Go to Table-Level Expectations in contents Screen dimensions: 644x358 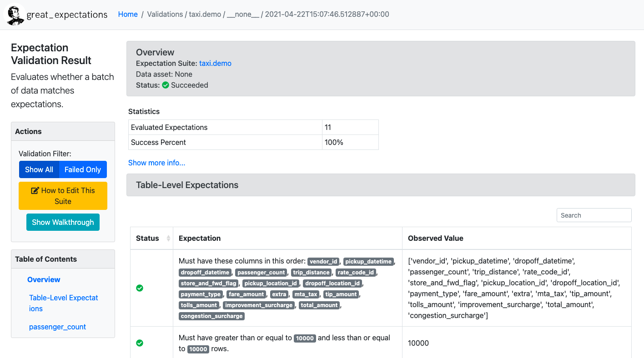coord(63,303)
